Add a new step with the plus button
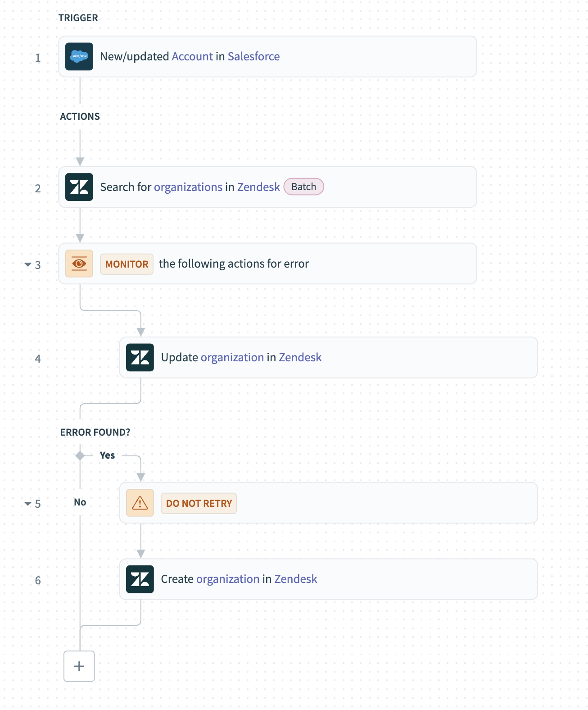 [x=79, y=666]
